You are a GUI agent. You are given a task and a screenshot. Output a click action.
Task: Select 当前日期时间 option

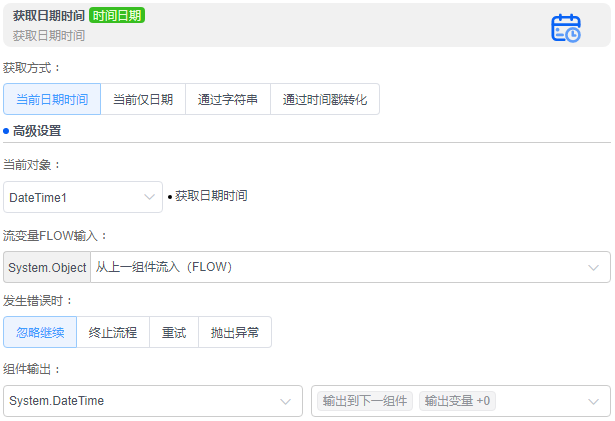coord(52,100)
